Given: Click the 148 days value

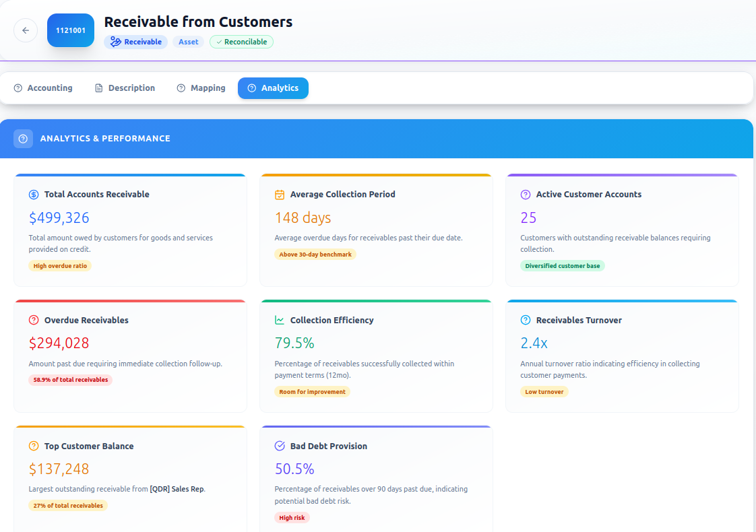Looking at the screenshot, I should [303, 218].
